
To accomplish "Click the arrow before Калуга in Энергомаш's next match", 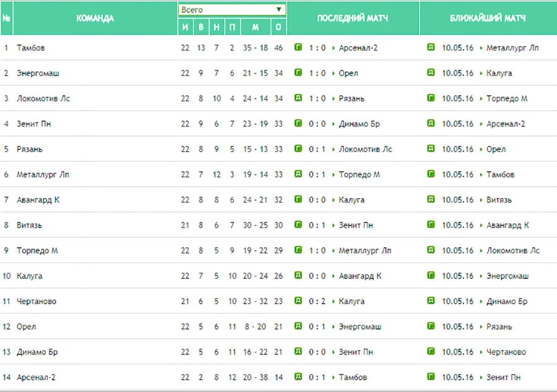I will (481, 74).
